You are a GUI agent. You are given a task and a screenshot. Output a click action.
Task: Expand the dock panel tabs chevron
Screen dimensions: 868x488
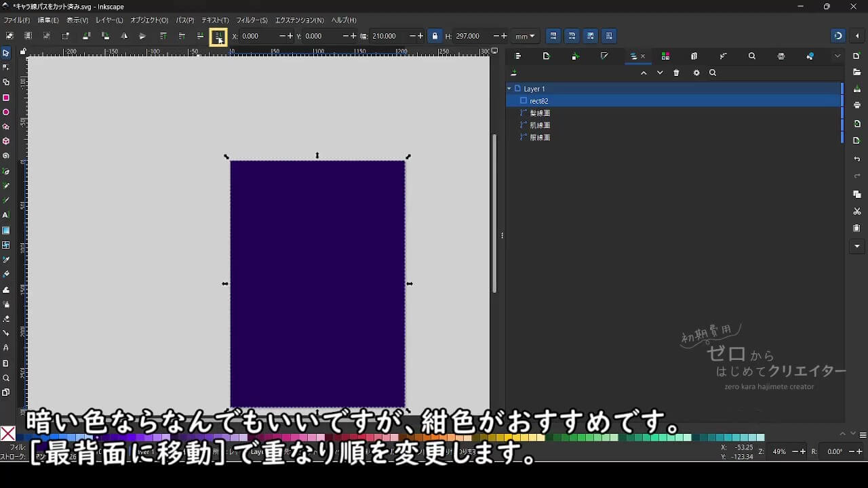[x=837, y=56]
